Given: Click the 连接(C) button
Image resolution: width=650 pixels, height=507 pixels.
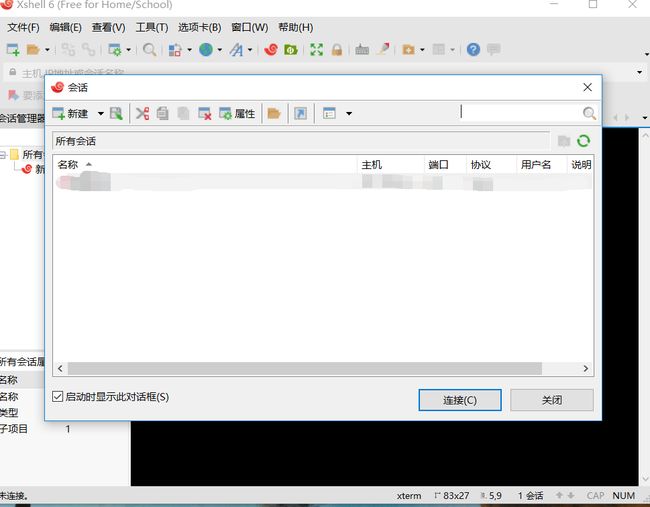Looking at the screenshot, I should [x=460, y=400].
